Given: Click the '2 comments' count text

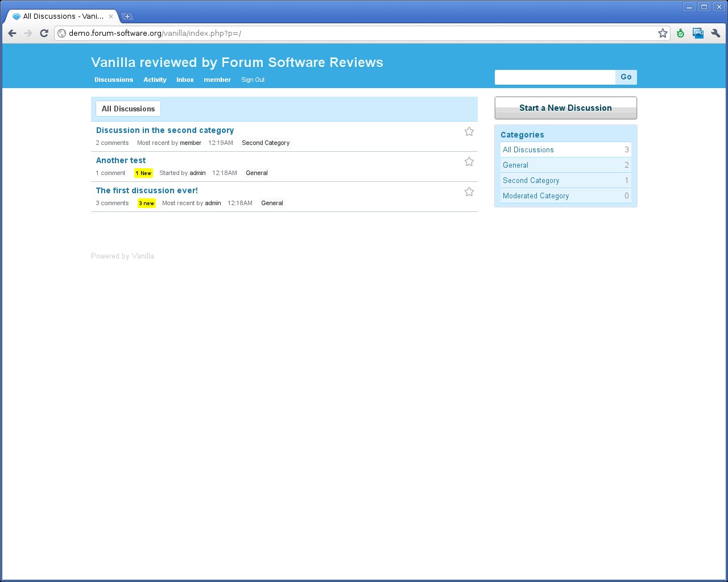Looking at the screenshot, I should click(x=112, y=143).
